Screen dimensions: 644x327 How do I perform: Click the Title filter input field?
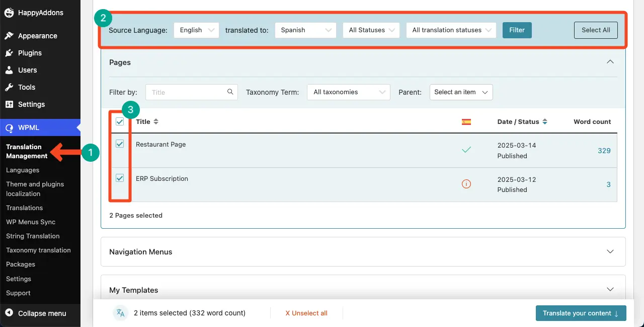pos(192,92)
